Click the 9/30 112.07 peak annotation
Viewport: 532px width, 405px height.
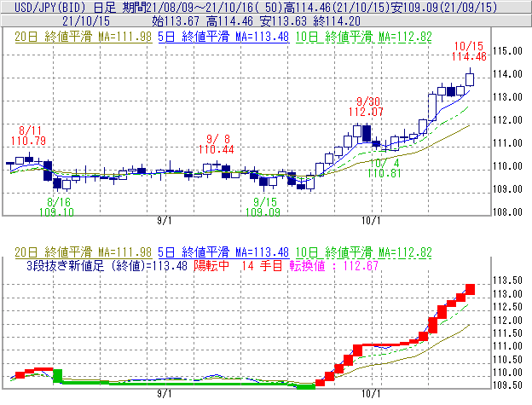click(367, 107)
